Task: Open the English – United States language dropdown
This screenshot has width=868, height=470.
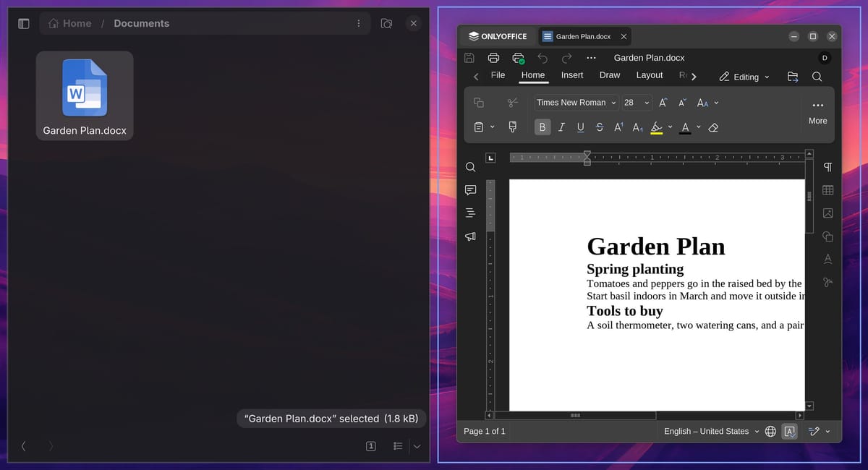Action: point(712,431)
